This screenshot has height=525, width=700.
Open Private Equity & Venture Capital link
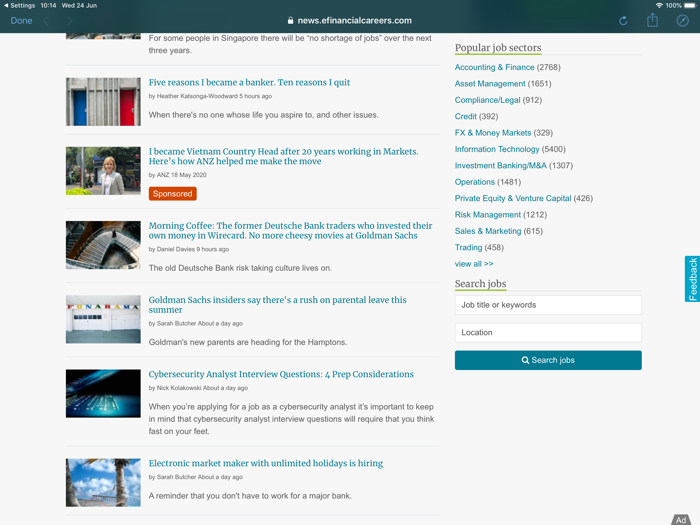click(512, 199)
